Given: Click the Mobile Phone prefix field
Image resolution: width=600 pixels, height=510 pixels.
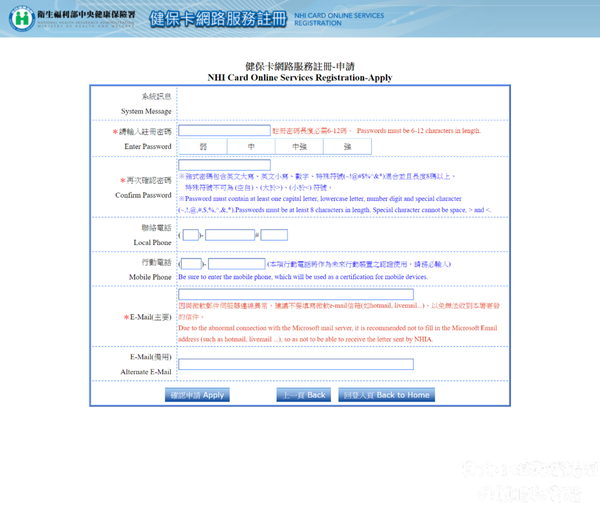Looking at the screenshot, I should (191, 264).
